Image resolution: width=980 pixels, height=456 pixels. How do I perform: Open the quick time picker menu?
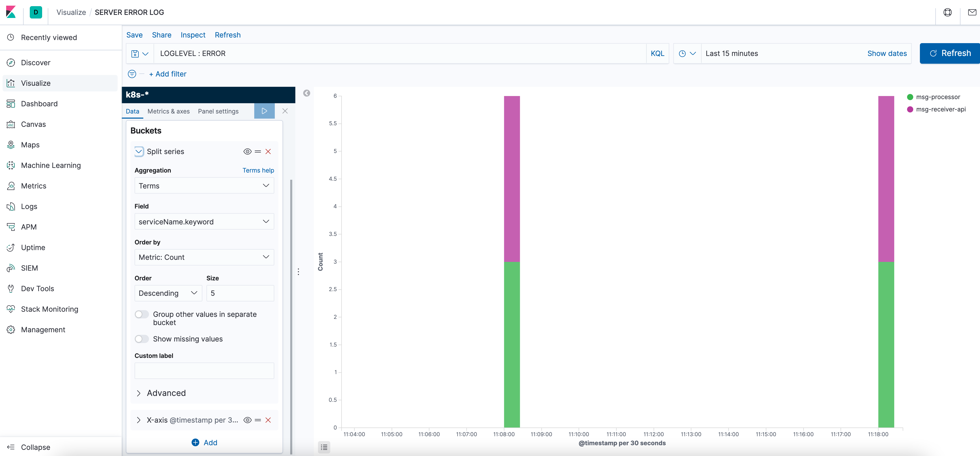(687, 54)
